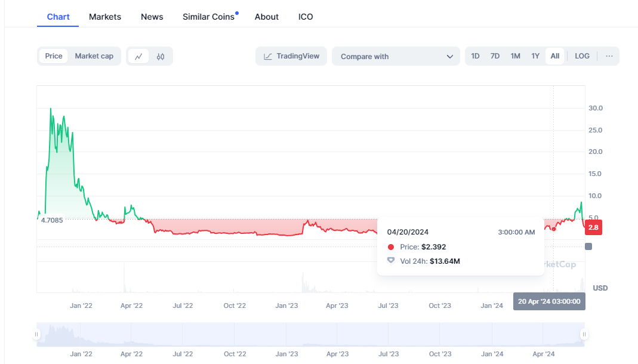The height and width of the screenshot is (364, 638).
Task: Click the 04/20/2024 tooltip date
Action: (408, 232)
